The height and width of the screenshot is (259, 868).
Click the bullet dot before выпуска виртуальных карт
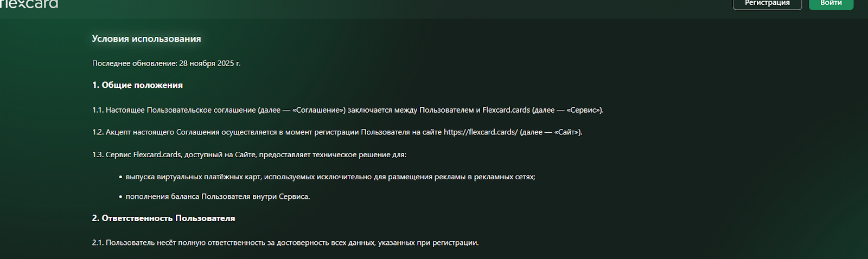coord(120,177)
